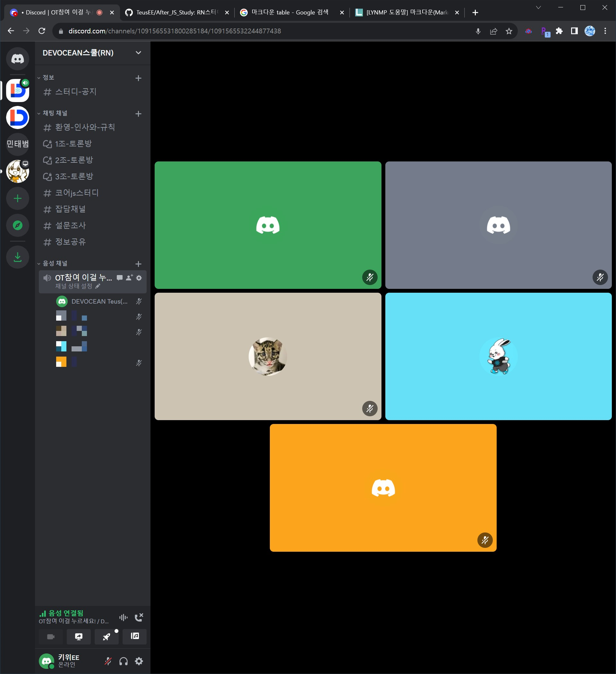Create channel in 채팅 채널 category
Viewport: 616px width, 674px height.
138,114
